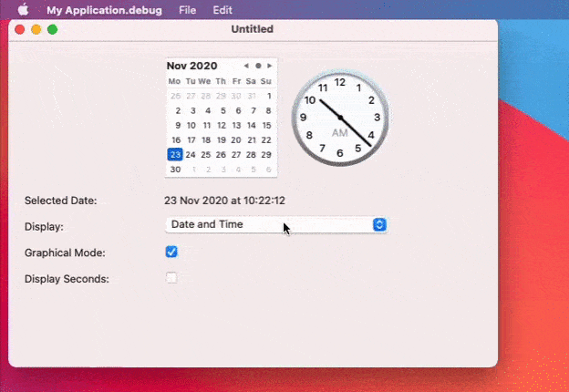Select greyed December 6 in the calendar
This screenshot has width=569, height=392.
point(268,170)
